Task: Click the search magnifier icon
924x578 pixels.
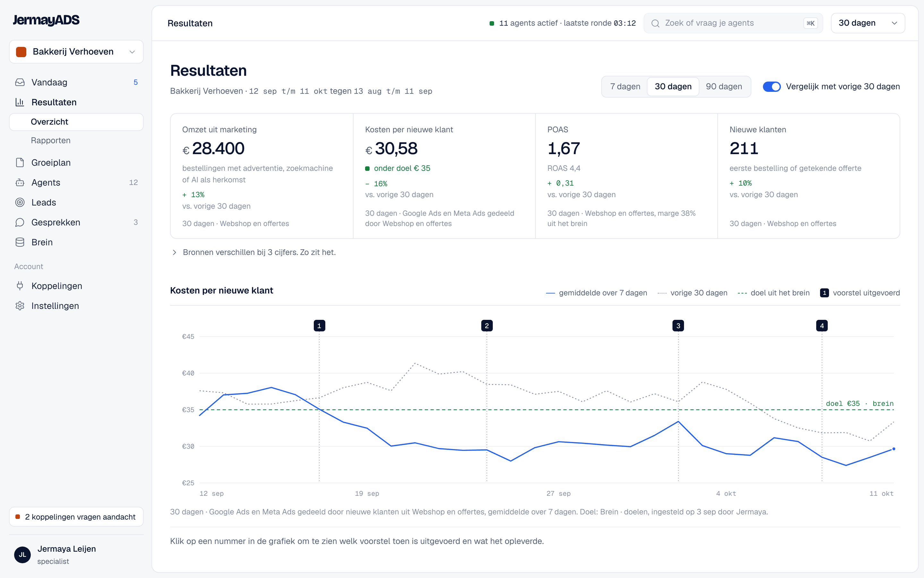Action: point(655,23)
